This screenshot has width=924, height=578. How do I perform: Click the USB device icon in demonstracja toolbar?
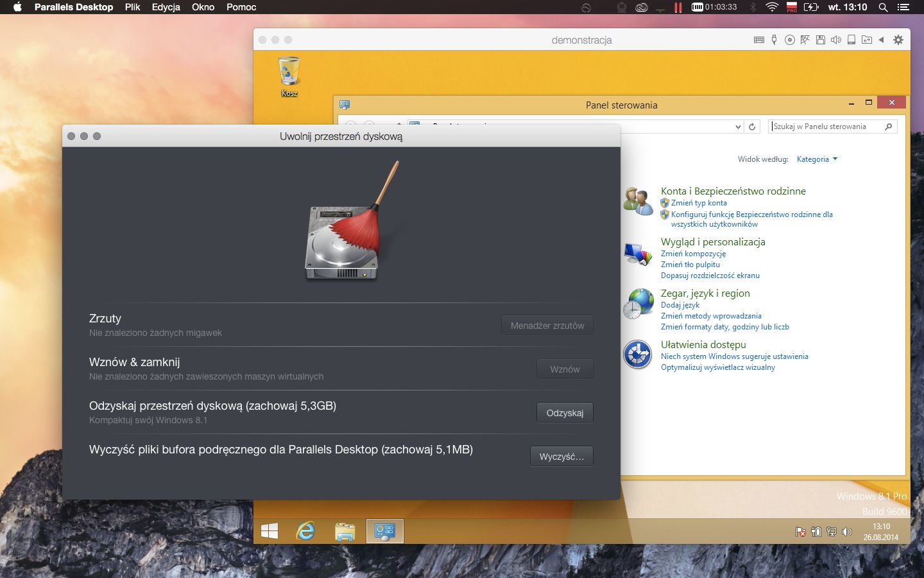point(774,40)
